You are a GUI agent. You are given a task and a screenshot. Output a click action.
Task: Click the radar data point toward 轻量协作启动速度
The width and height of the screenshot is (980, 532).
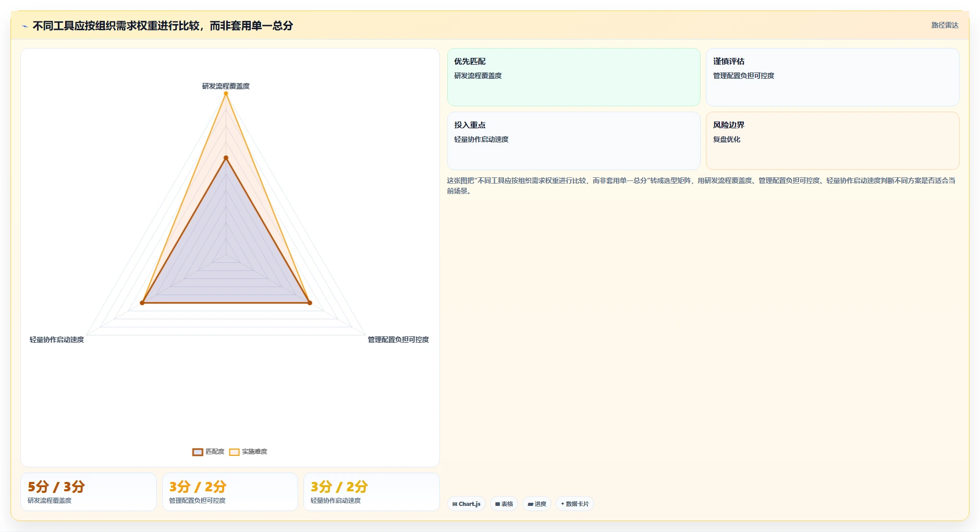coord(142,303)
